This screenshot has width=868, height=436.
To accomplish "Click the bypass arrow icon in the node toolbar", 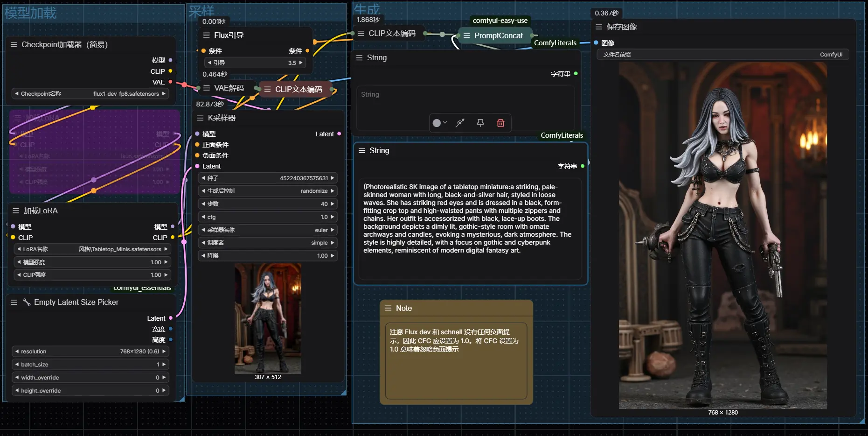I will (460, 123).
